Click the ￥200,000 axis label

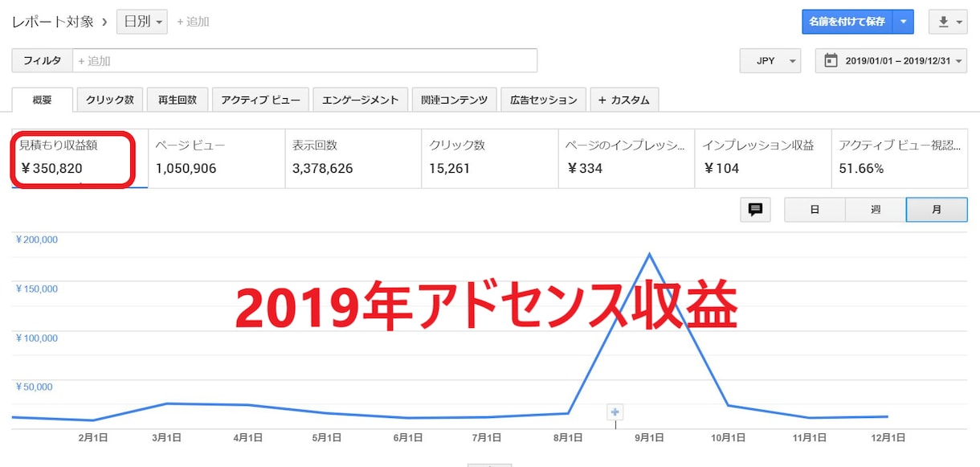pyautogui.click(x=37, y=240)
